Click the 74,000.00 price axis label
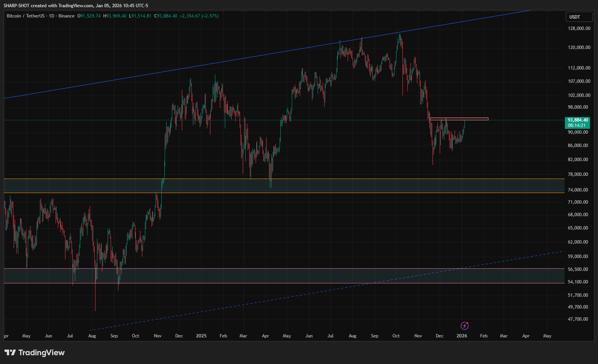The image size is (598, 364). click(578, 190)
